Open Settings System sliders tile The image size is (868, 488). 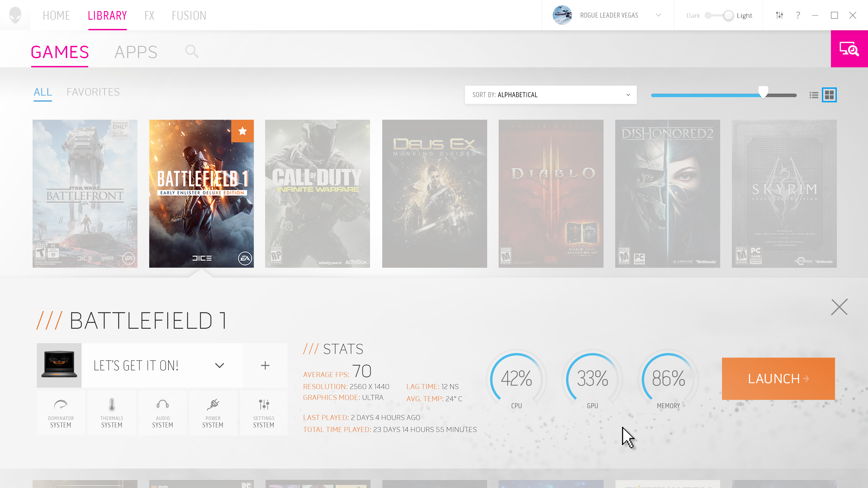(264, 413)
